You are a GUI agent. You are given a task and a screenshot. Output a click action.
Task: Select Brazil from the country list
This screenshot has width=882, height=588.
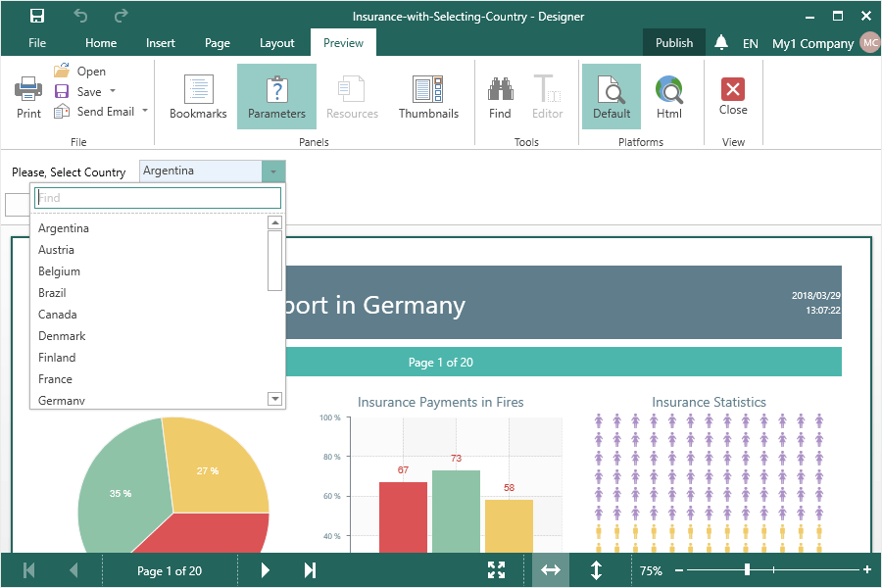coord(52,293)
